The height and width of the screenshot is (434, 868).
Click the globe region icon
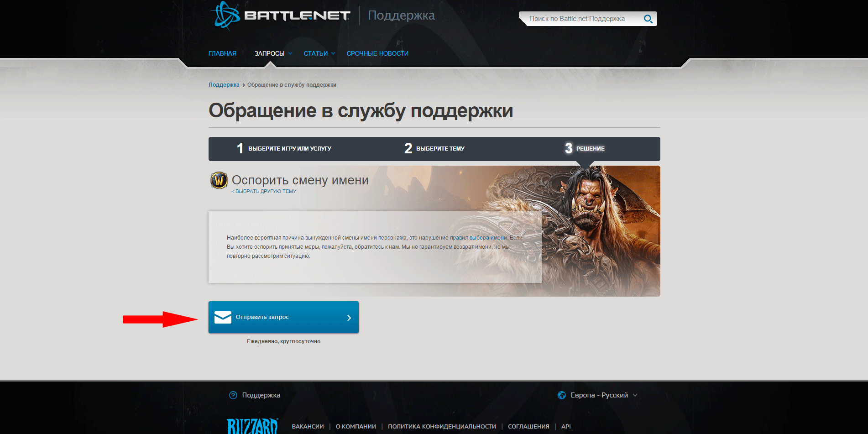562,395
